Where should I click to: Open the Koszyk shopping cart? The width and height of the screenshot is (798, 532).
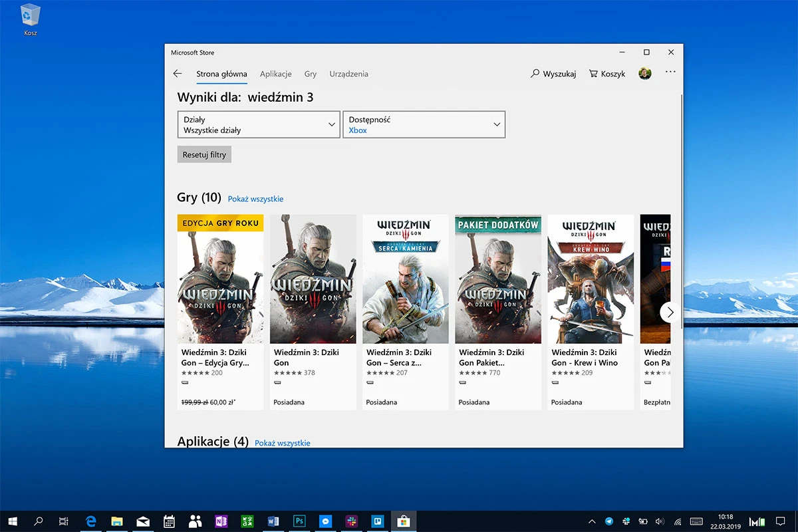(x=607, y=74)
